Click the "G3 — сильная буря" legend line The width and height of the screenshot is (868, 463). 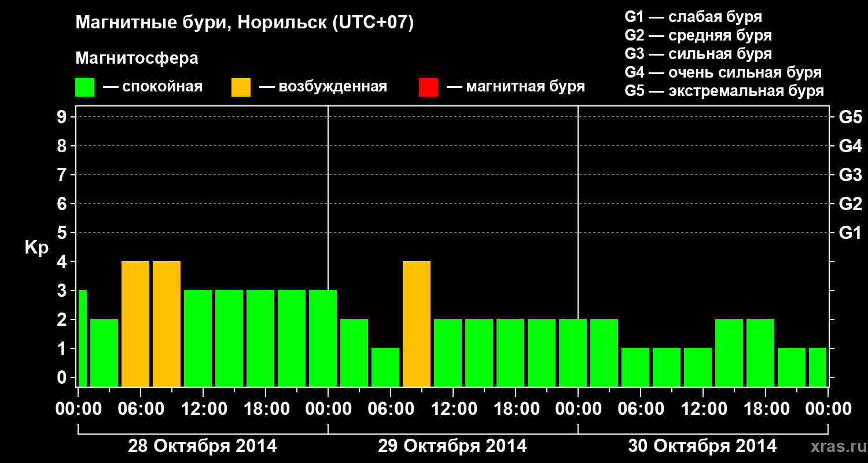698,54
